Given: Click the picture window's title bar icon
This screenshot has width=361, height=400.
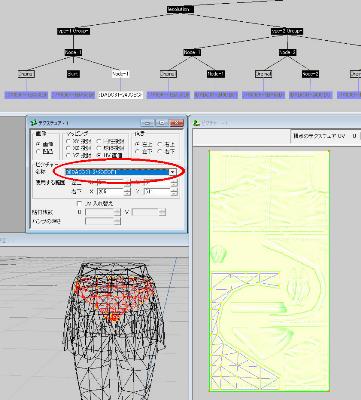Looking at the screenshot, I should click(196, 123).
